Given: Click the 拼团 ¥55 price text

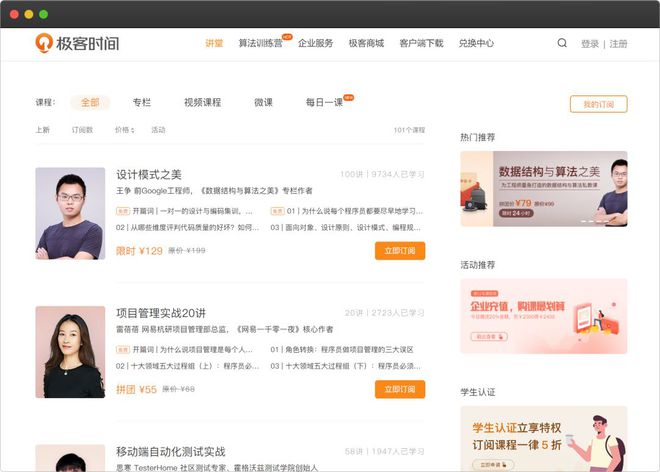Looking at the screenshot, I should [x=136, y=389].
